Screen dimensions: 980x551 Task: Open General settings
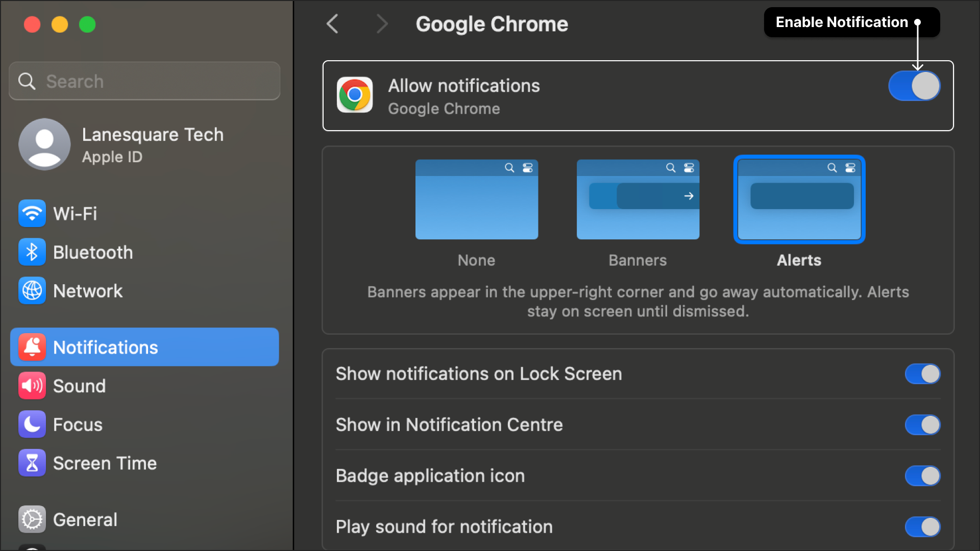coord(144,519)
